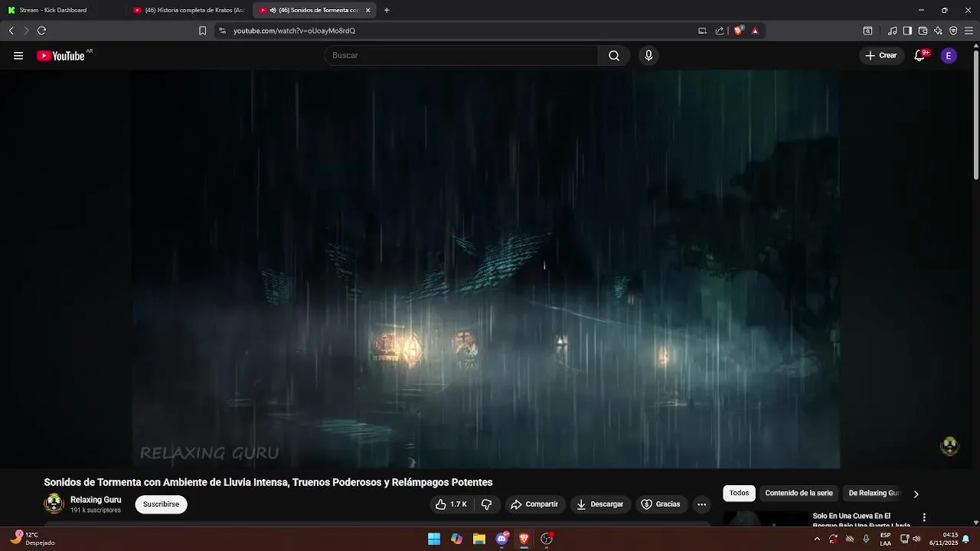The image size is (980, 551).
Task: Open the Windows Start menu
Action: (434, 539)
